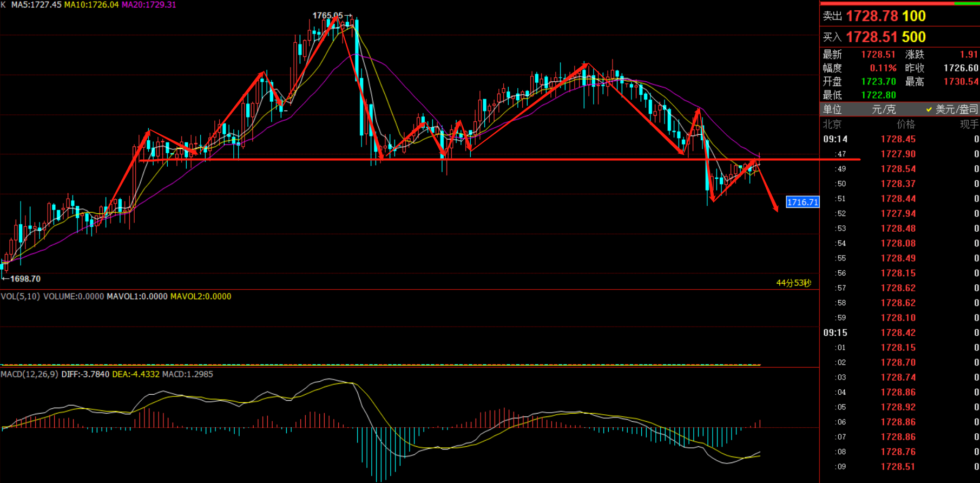Screen dimensions: 980x483
Task: Click the buy volume 500
Action: (914, 37)
